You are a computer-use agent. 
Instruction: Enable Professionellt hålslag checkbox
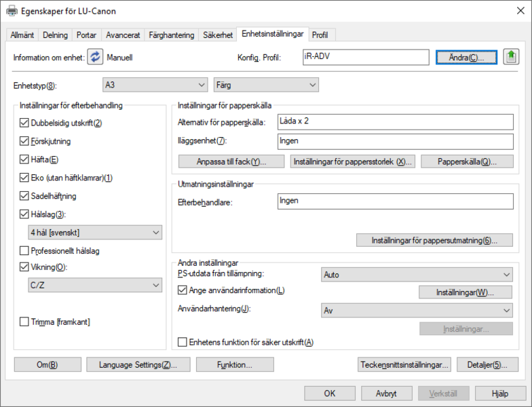click(x=24, y=251)
